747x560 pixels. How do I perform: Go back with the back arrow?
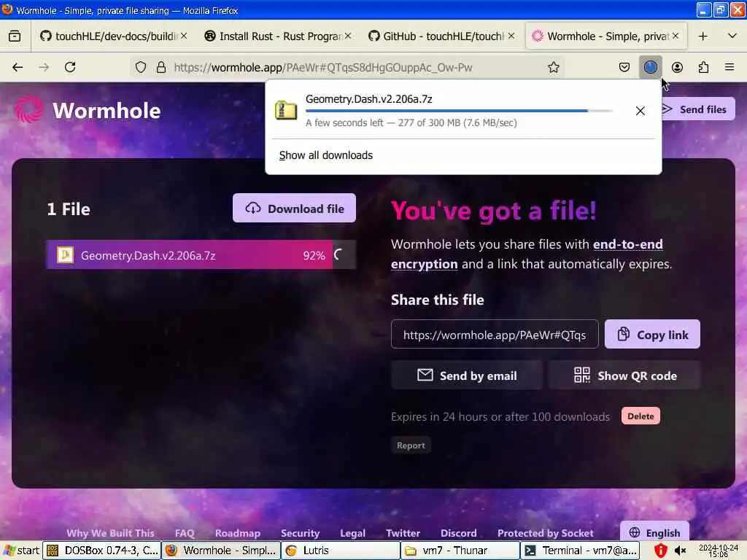coord(18,67)
